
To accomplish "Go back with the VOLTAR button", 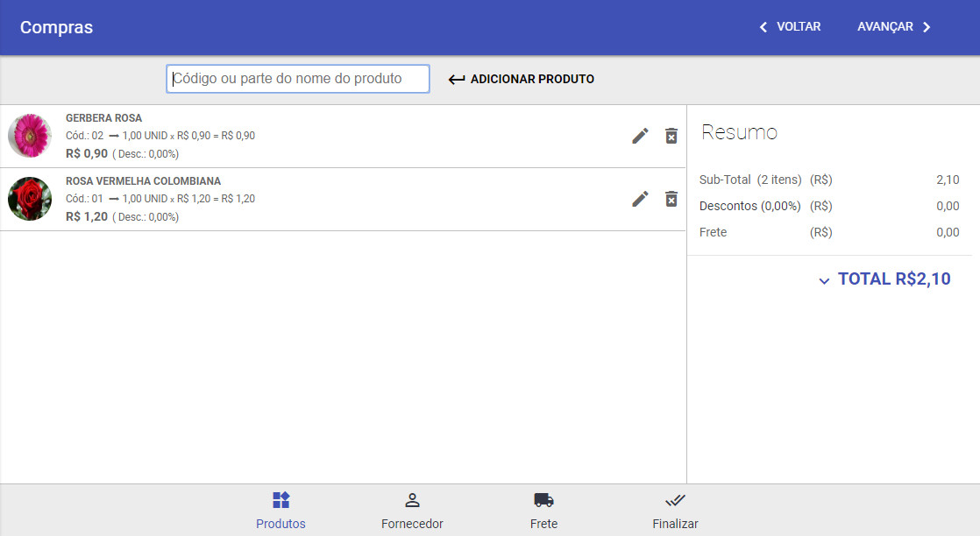I will pyautogui.click(x=790, y=27).
